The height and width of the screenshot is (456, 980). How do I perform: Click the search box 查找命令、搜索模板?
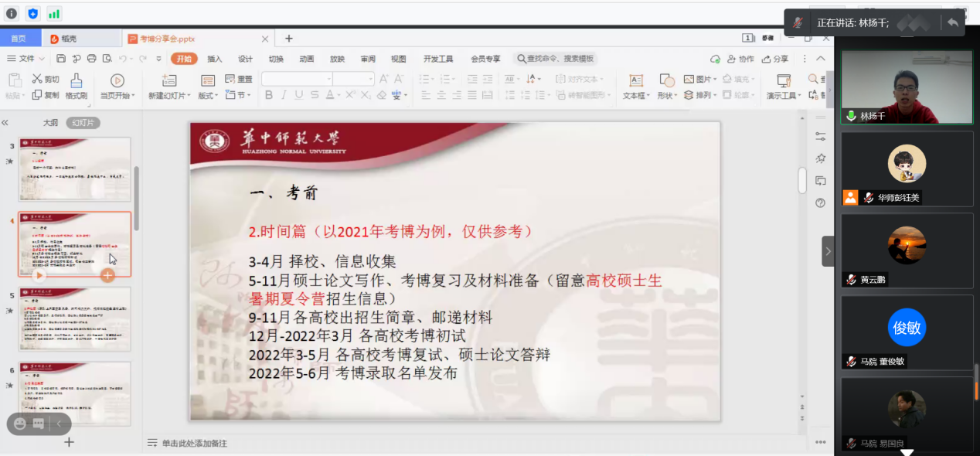point(556,59)
